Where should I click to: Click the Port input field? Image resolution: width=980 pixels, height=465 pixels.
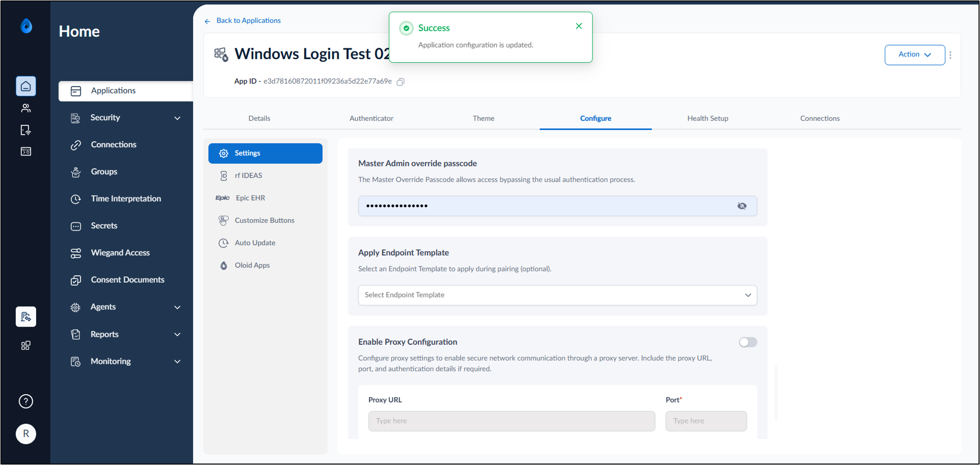point(706,421)
